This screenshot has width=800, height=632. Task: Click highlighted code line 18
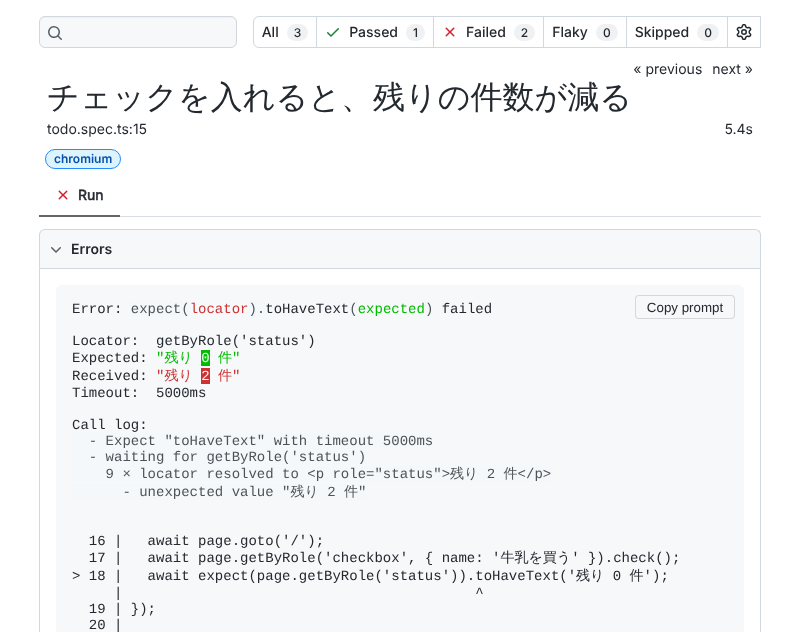[370, 576]
